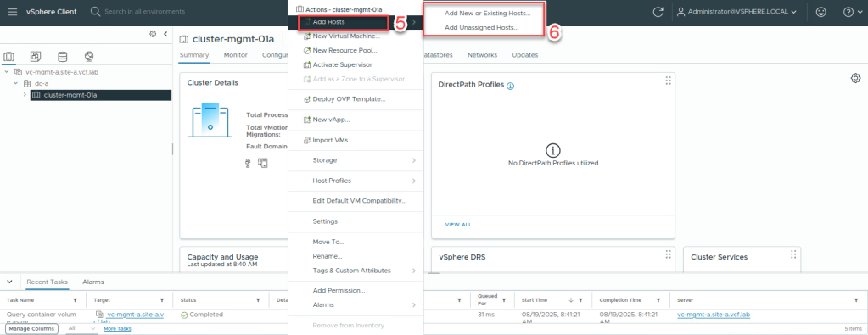Filter the Queued For column
Screen dimensions: 868x335
504,300
